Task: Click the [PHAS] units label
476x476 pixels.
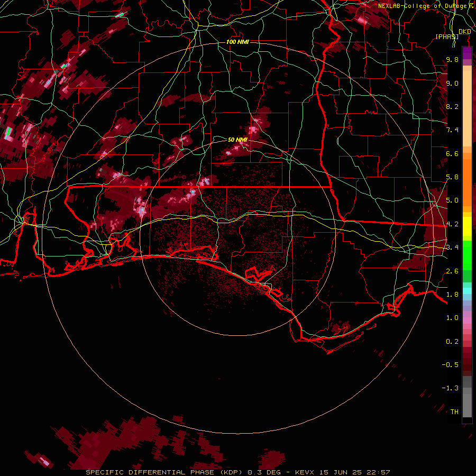Action: (447, 36)
